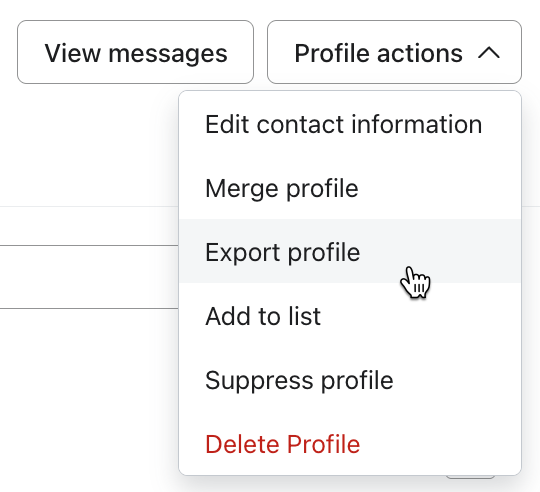Select Add to list option
The height and width of the screenshot is (492, 540).
[350, 316]
